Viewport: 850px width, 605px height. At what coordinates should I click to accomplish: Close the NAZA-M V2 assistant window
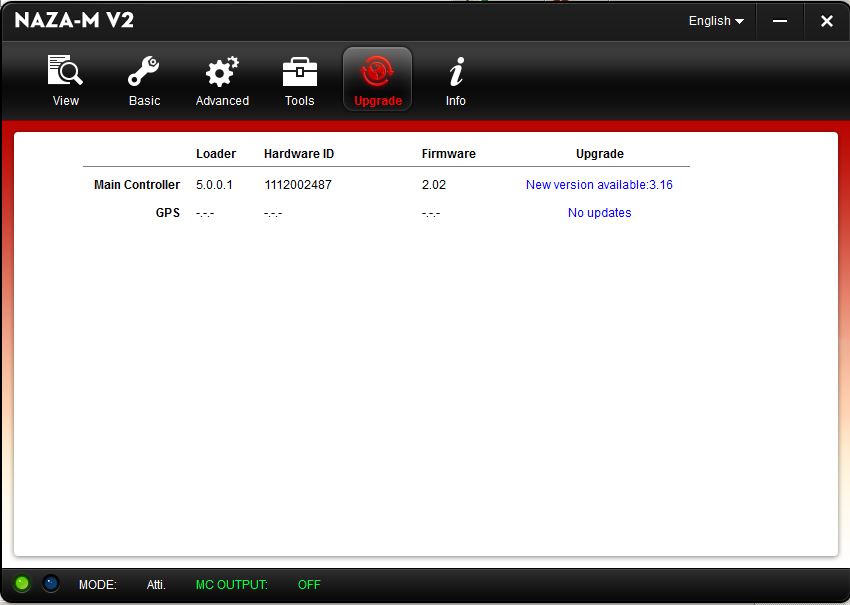(x=826, y=21)
